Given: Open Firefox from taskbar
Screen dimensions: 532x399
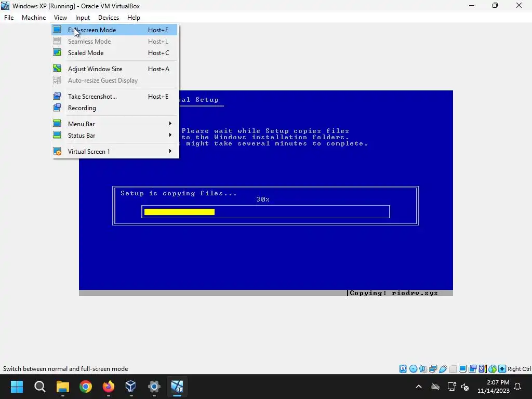Looking at the screenshot, I should coord(109,387).
